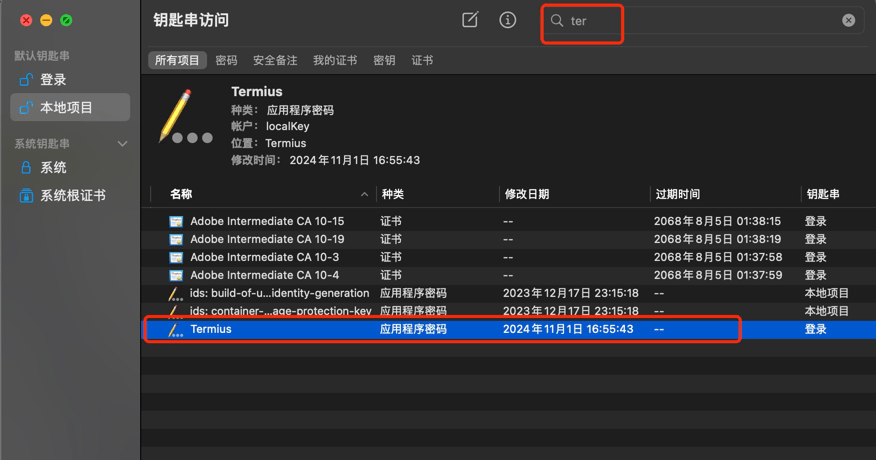This screenshot has width=876, height=460.
Task: Sort by the 名称 column header
Action: (x=181, y=194)
